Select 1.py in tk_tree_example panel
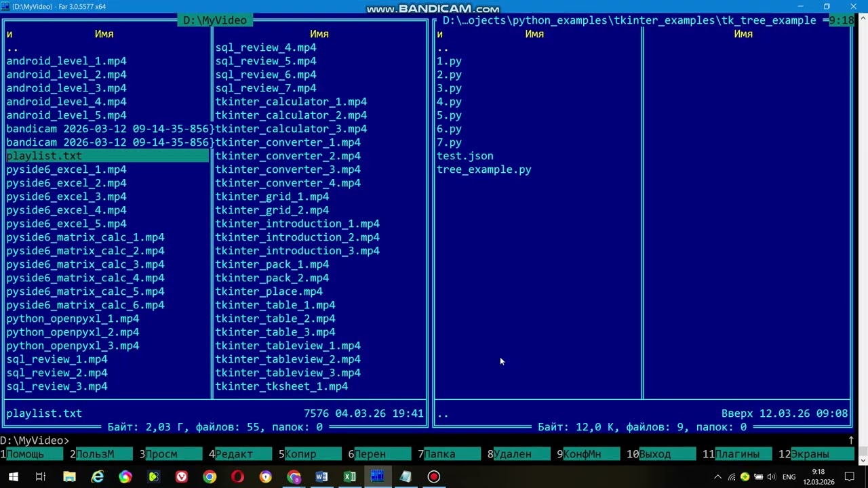The width and height of the screenshot is (868, 488). point(449,61)
